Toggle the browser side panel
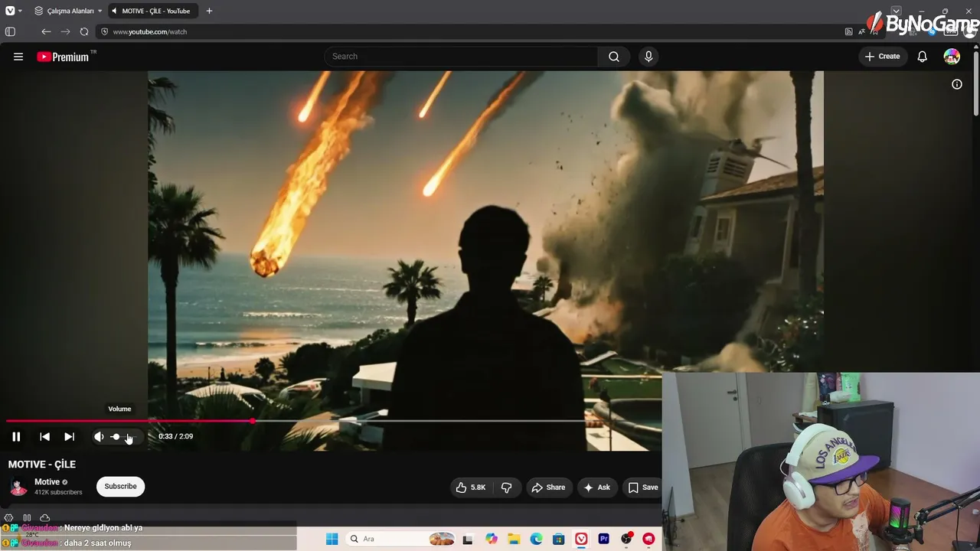Image resolution: width=980 pixels, height=551 pixels. [10, 32]
